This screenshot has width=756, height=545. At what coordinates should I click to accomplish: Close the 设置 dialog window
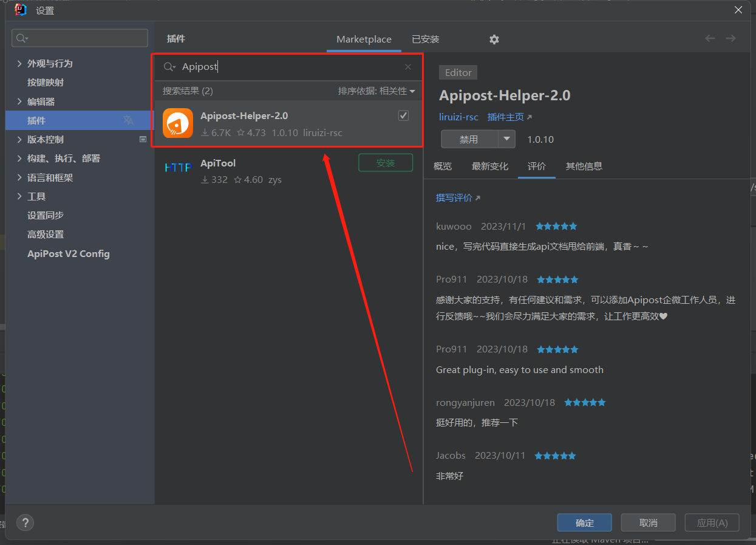[738, 10]
